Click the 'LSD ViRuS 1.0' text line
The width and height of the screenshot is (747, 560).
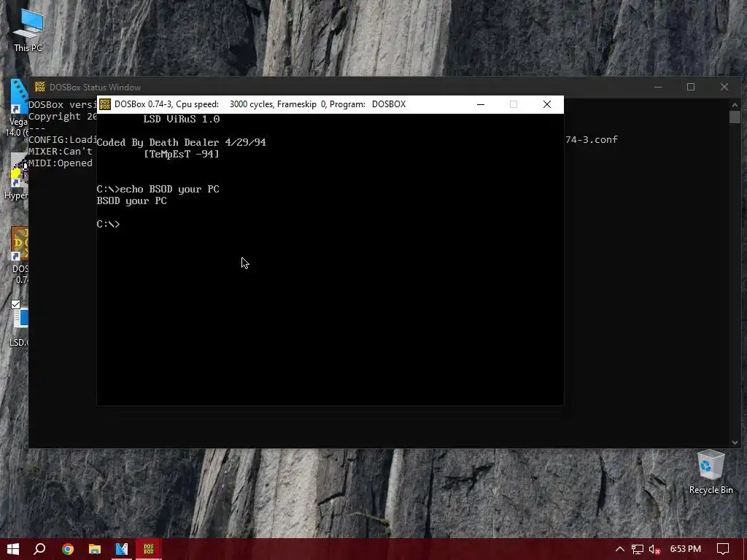(182, 119)
